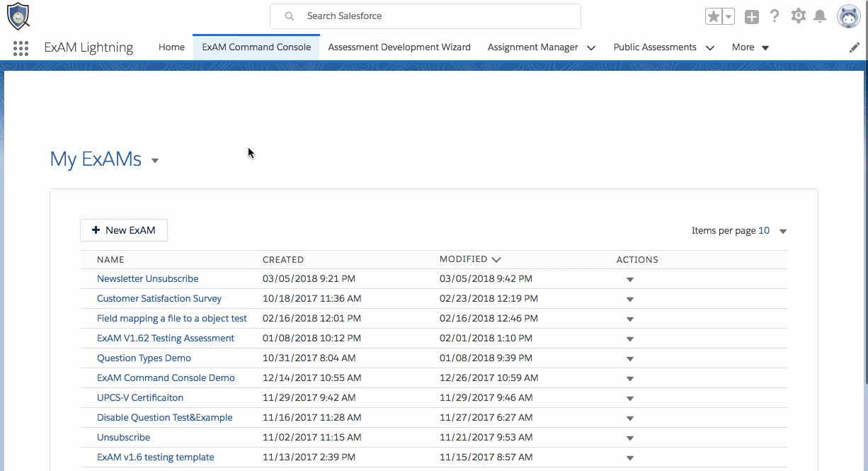Select created date 03/05/2018 9:21 PM
Image resolution: width=868 pixels, height=471 pixels.
(309, 278)
